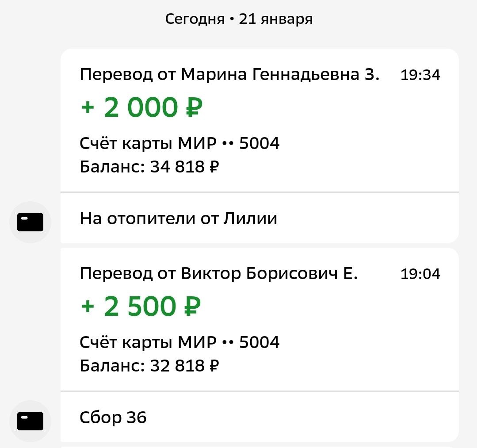Tap "Счёт карты МИР •• 5004" under Марина's transfer
Image resolution: width=477 pixels, height=448 pixels.
click(x=179, y=143)
